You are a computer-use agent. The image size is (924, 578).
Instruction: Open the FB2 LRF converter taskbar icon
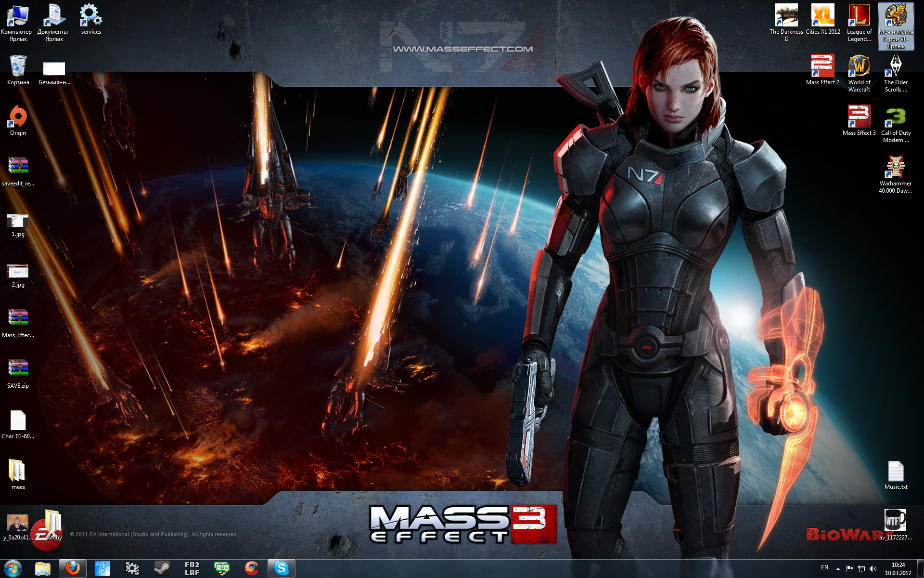click(192, 569)
